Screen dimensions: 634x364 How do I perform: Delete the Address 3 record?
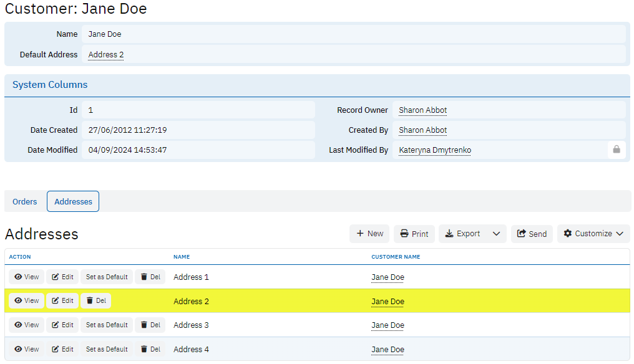coord(150,325)
